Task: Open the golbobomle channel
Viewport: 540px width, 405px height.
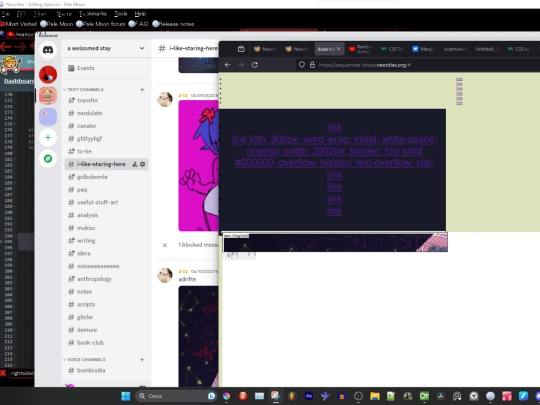Action: pyautogui.click(x=106, y=177)
